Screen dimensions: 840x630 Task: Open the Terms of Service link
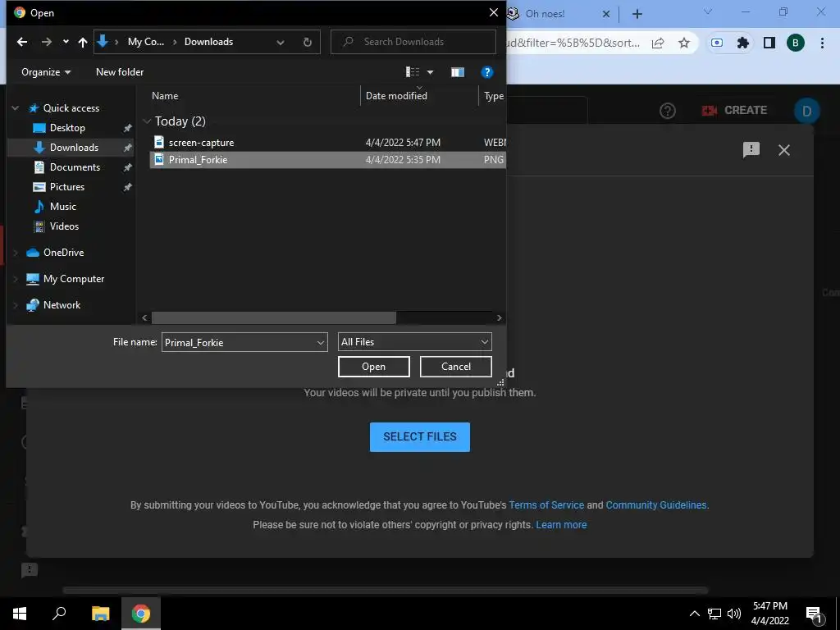point(546,505)
